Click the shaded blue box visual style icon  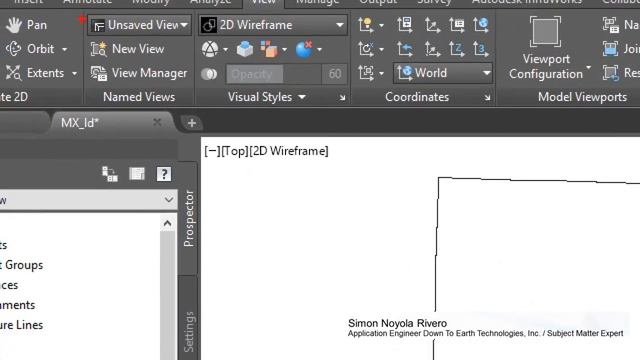pos(245,49)
